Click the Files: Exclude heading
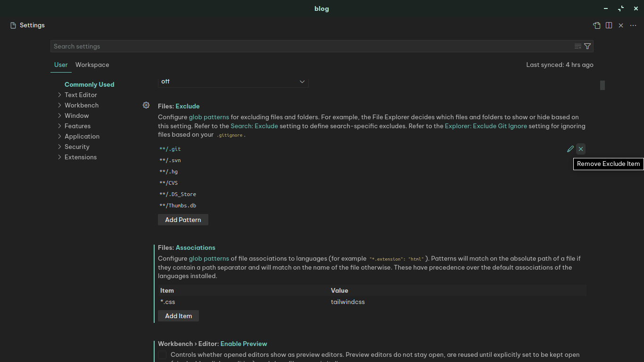Viewport: 644px width, 362px height. [x=179, y=106]
